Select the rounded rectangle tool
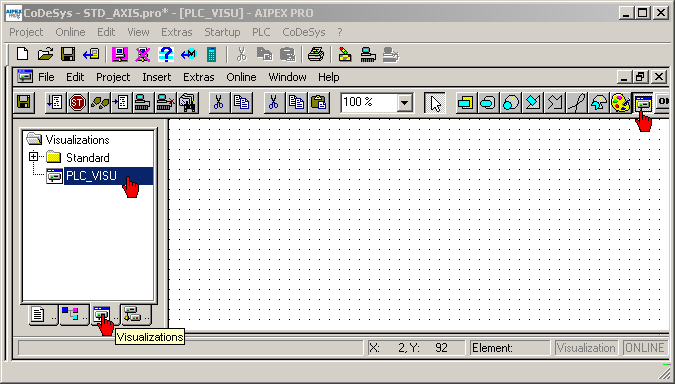Viewport: 675px width, 384px height. tap(488, 103)
